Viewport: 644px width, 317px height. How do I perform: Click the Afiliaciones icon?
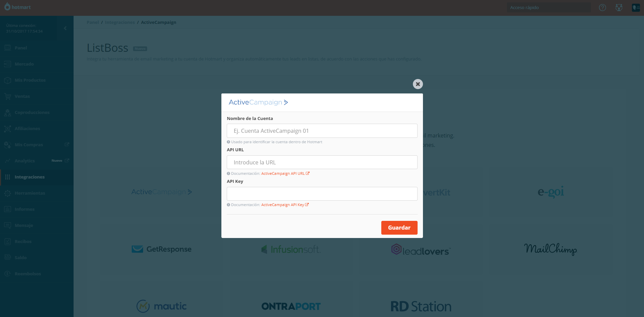click(x=7, y=128)
